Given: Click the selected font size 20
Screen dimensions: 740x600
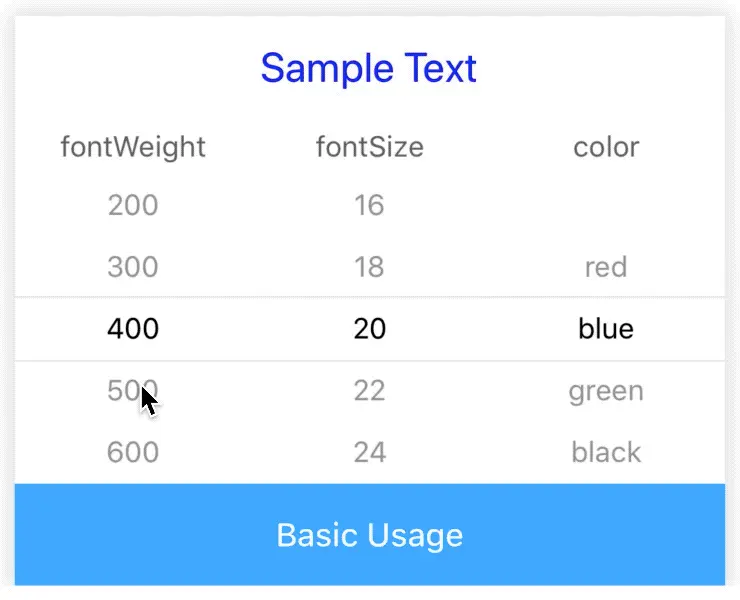Looking at the screenshot, I should point(369,328).
